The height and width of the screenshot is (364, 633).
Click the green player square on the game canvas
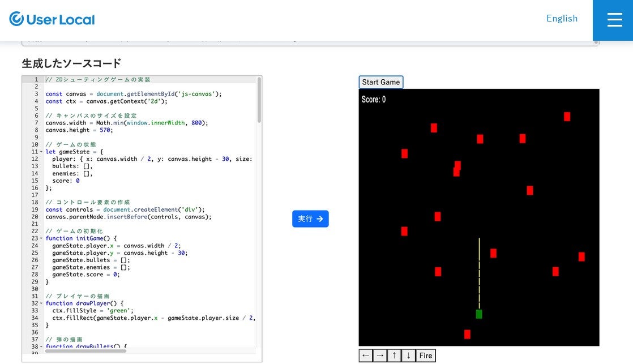(x=478, y=314)
